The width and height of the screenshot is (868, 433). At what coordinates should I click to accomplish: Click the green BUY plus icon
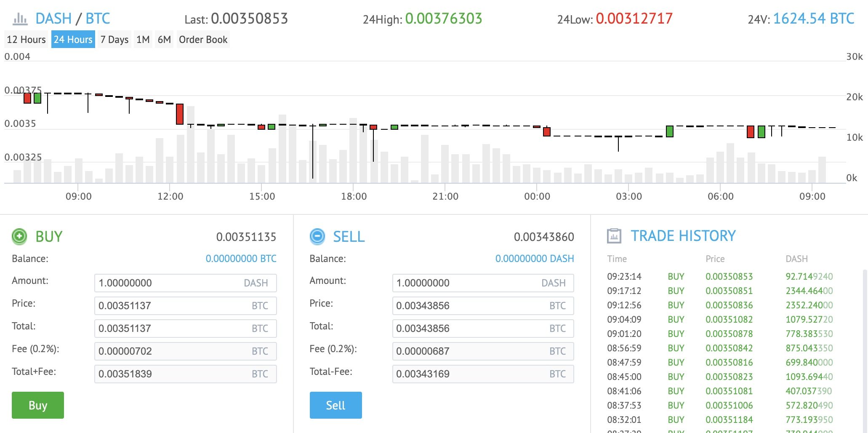click(x=19, y=236)
